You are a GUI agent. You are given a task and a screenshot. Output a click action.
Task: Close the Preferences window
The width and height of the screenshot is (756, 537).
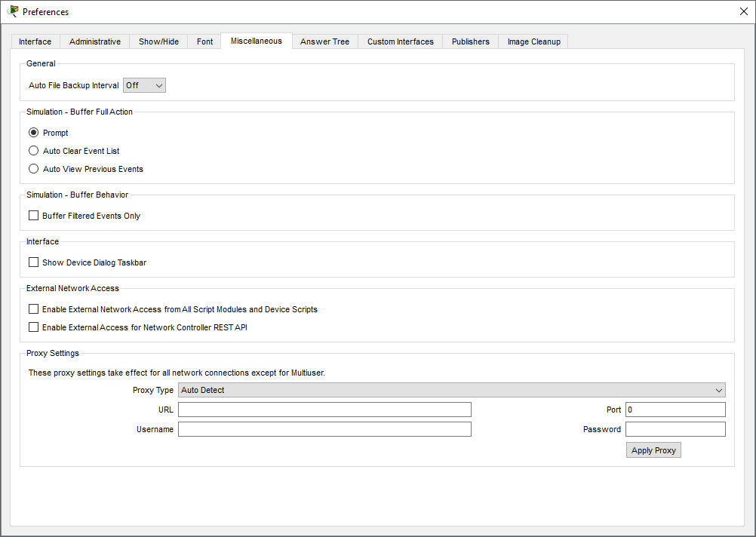coord(743,11)
